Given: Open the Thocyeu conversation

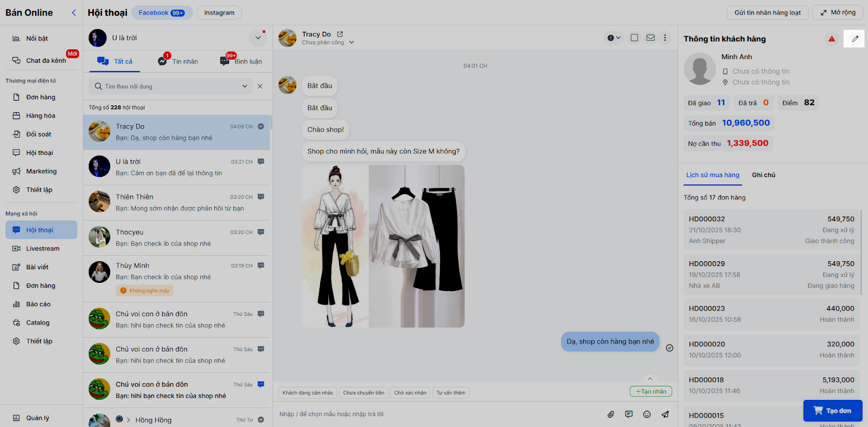Looking at the screenshot, I should click(x=176, y=238).
